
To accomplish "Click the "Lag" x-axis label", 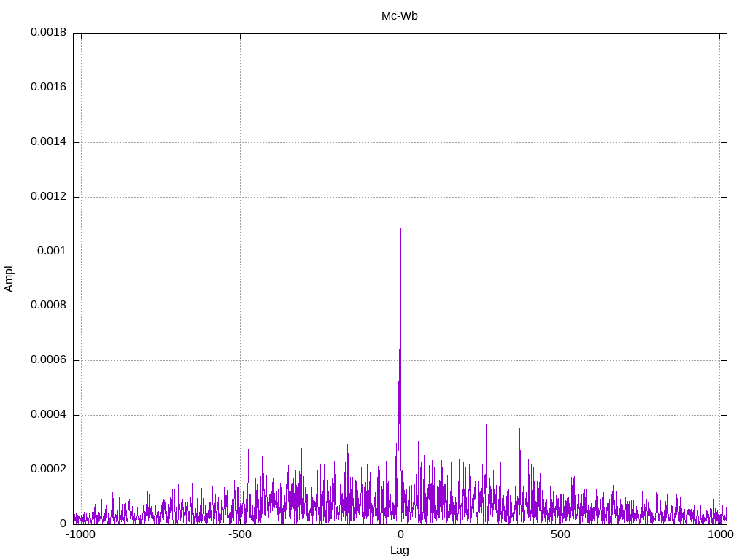I will pos(399,551).
